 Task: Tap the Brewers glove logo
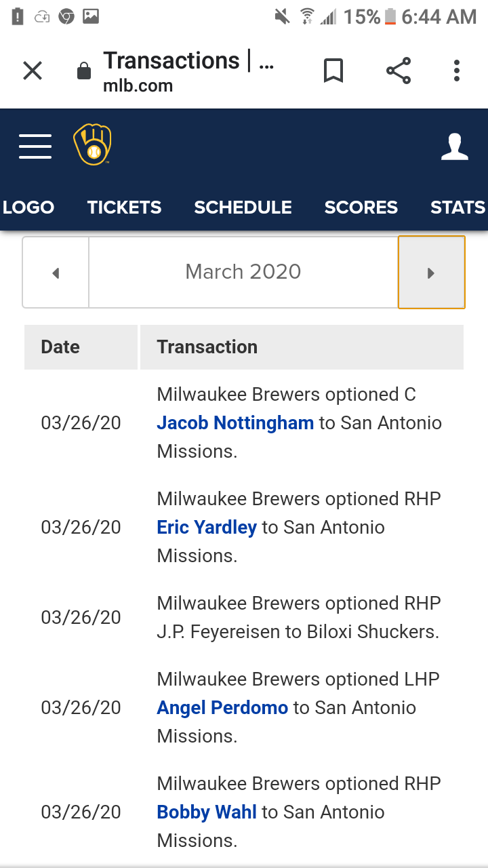pos(93,144)
